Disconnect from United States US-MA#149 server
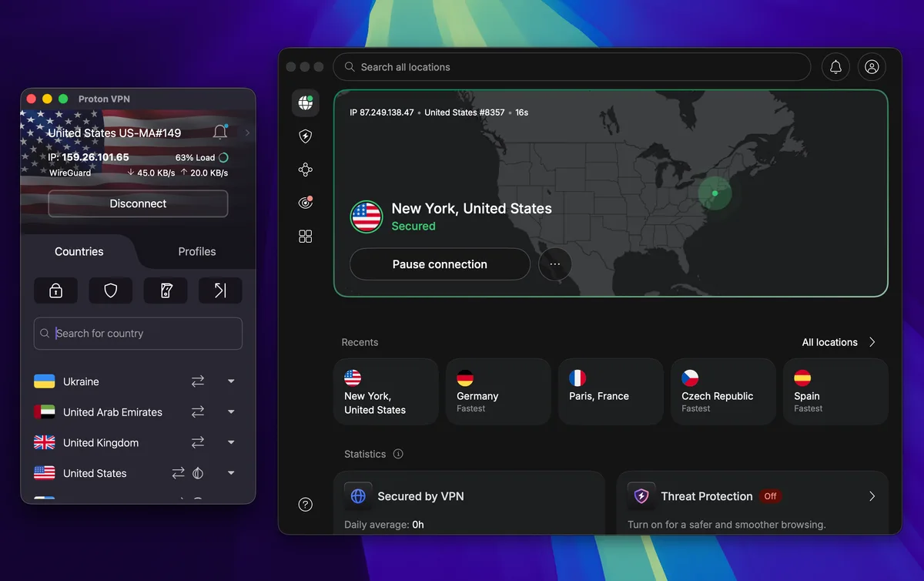 (138, 203)
